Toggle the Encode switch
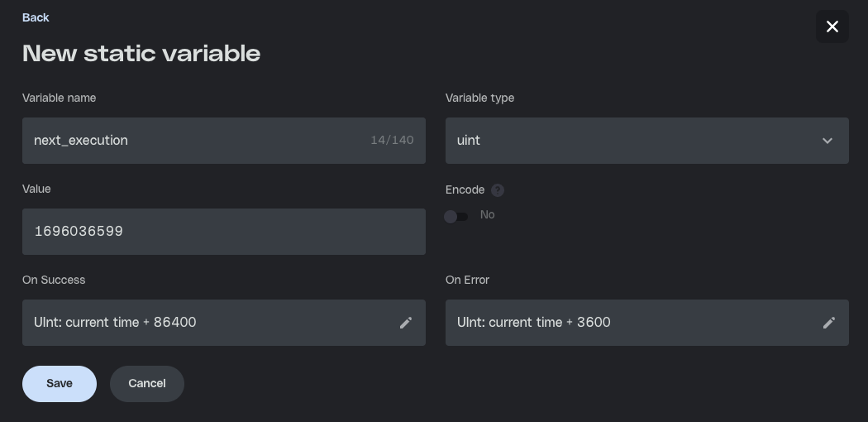The height and width of the screenshot is (422, 868). pos(456,217)
